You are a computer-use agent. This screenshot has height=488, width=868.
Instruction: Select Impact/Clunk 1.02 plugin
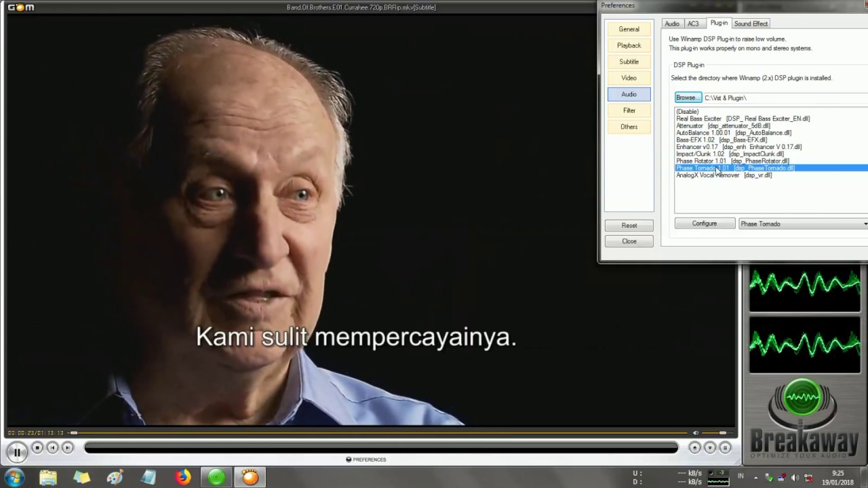click(x=772, y=154)
